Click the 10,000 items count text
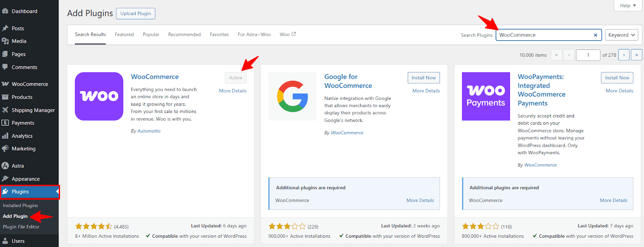The image size is (644, 247). tap(533, 55)
